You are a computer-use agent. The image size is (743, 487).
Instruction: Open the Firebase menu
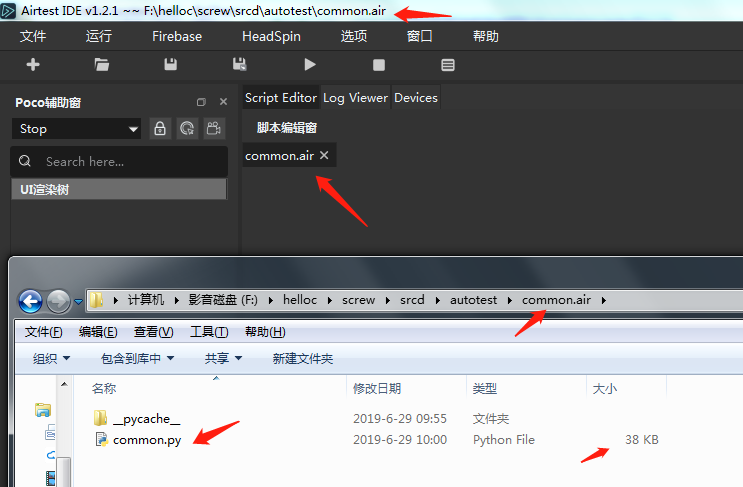coord(177,36)
